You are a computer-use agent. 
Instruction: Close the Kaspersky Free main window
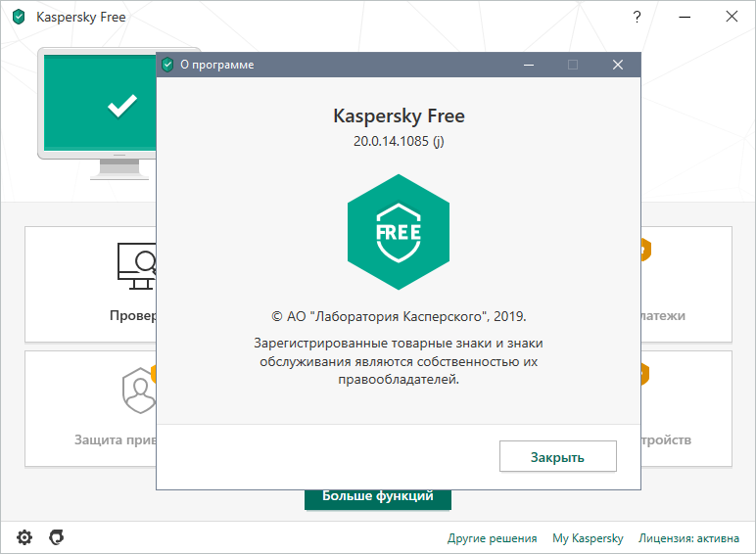pos(732,18)
